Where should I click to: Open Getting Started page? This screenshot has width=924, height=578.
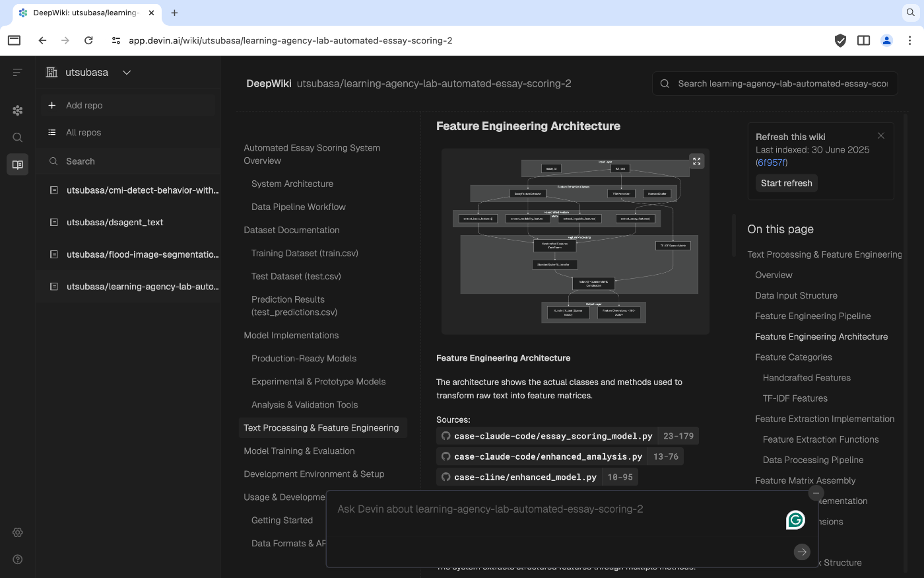[x=282, y=521]
